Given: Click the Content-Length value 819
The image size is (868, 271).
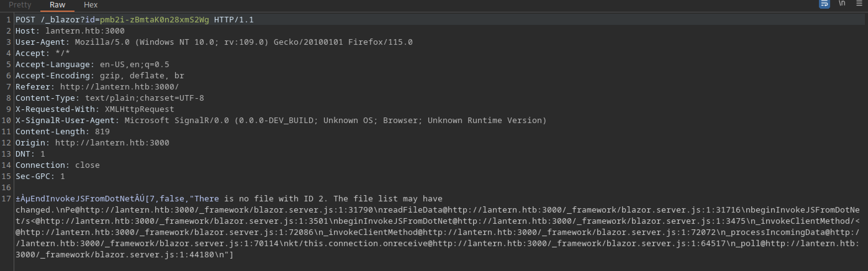Looking at the screenshot, I should [102, 131].
